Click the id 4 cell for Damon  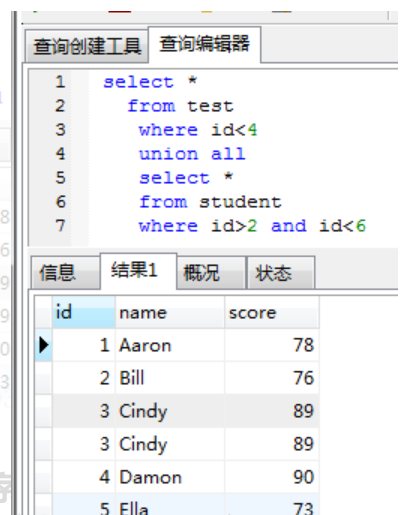point(84,477)
